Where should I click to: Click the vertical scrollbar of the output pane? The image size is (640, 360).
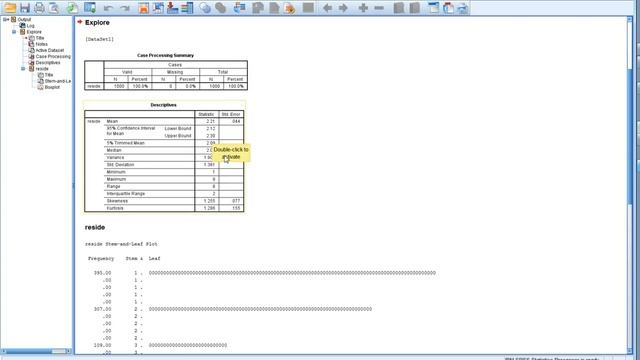(x=630, y=186)
